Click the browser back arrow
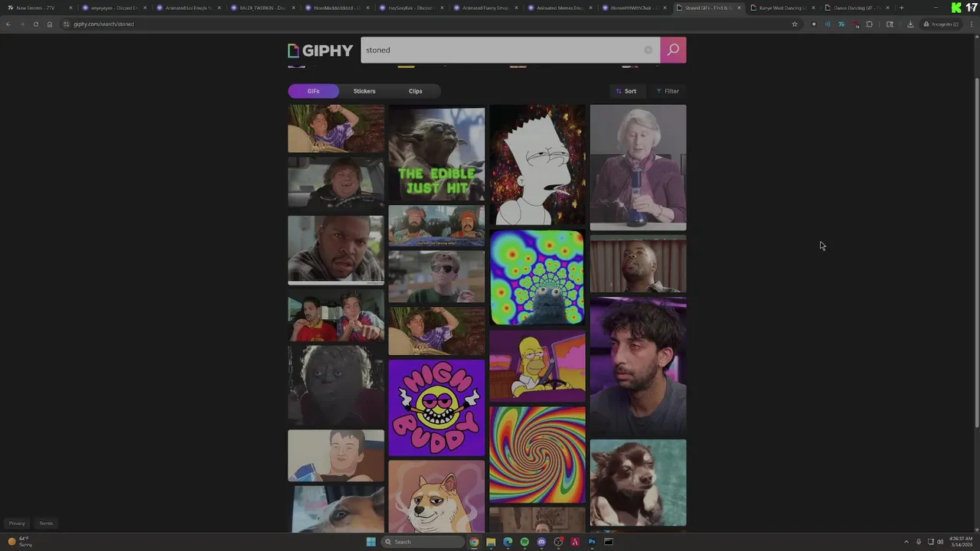 (x=8, y=24)
